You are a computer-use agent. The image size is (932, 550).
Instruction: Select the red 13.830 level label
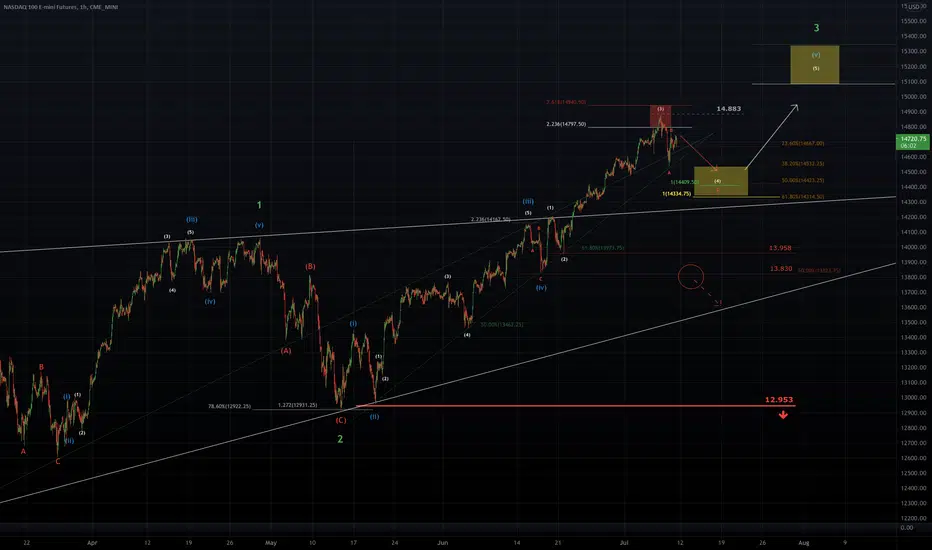pos(781,269)
